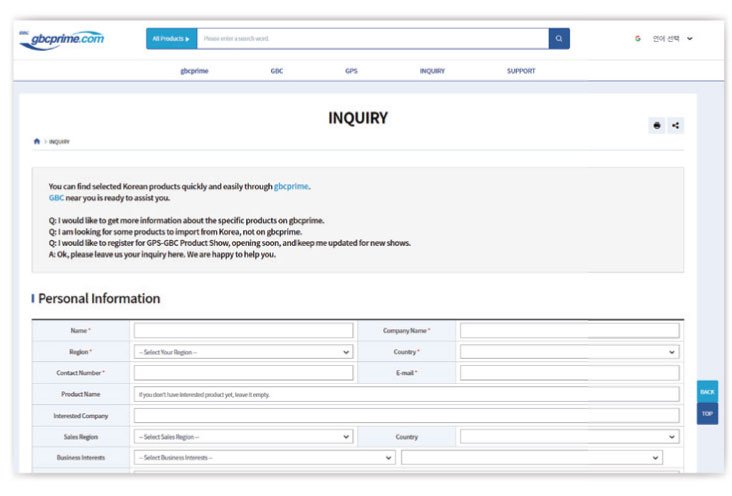Expand the Select Your Region dropdown
This screenshot has height=496, width=732.
click(243, 352)
